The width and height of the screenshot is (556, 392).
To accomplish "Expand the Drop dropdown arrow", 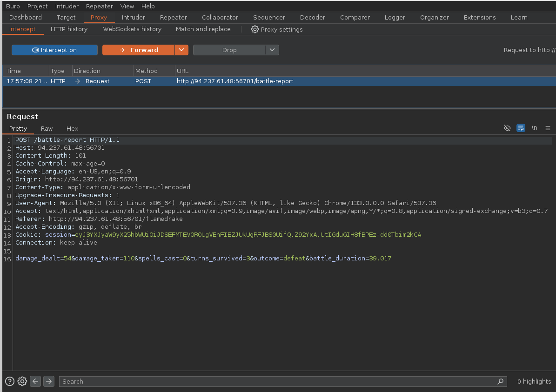I will tap(272, 50).
